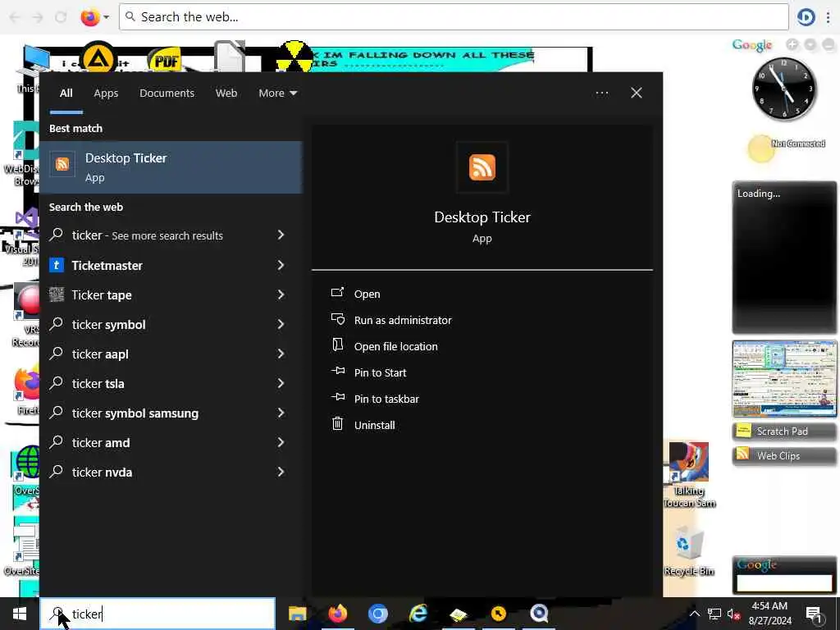Select the All search tab
This screenshot has height=630, width=840.
(x=66, y=94)
